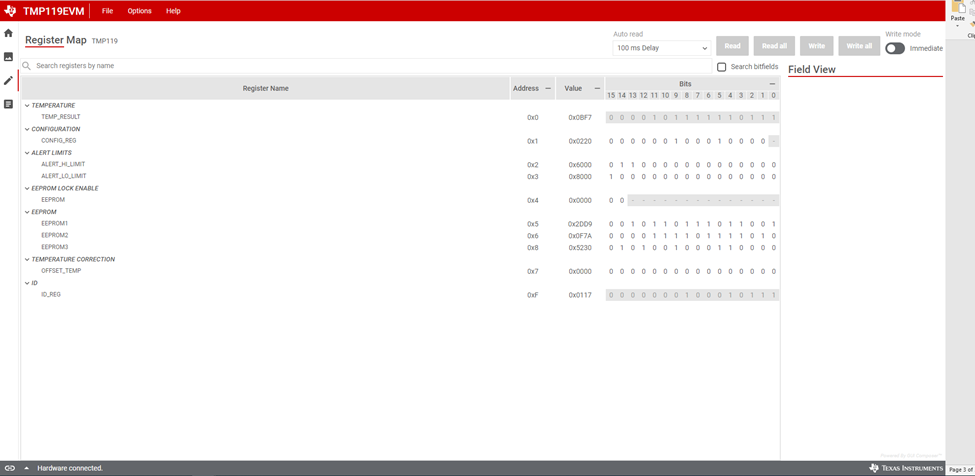Click the Register Name column header
975x476 pixels.
point(266,88)
